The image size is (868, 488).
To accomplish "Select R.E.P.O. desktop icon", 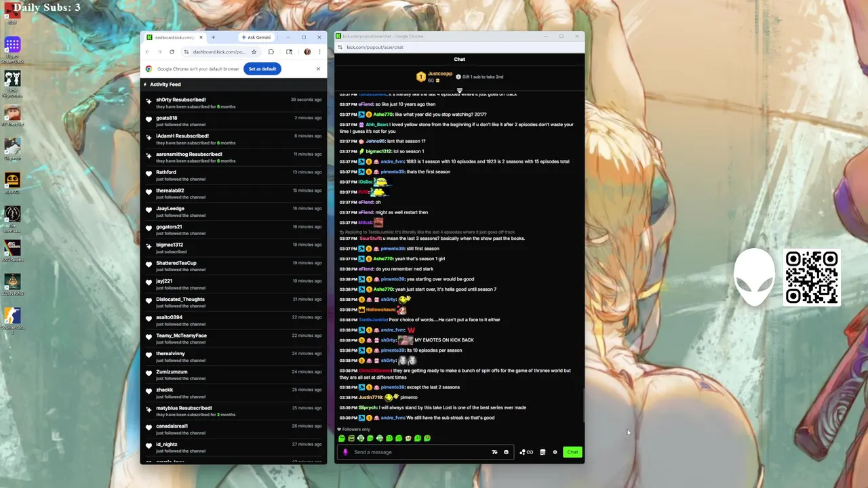I will (12, 183).
